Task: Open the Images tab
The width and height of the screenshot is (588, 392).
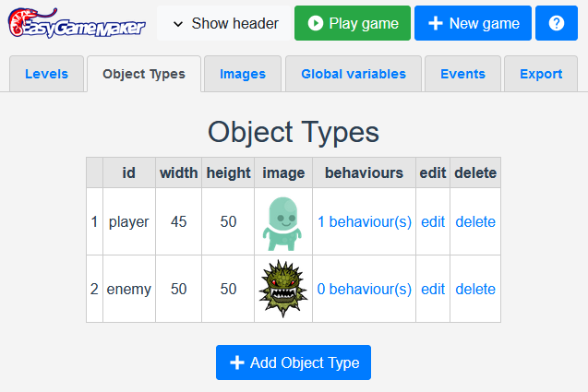Action: point(244,74)
